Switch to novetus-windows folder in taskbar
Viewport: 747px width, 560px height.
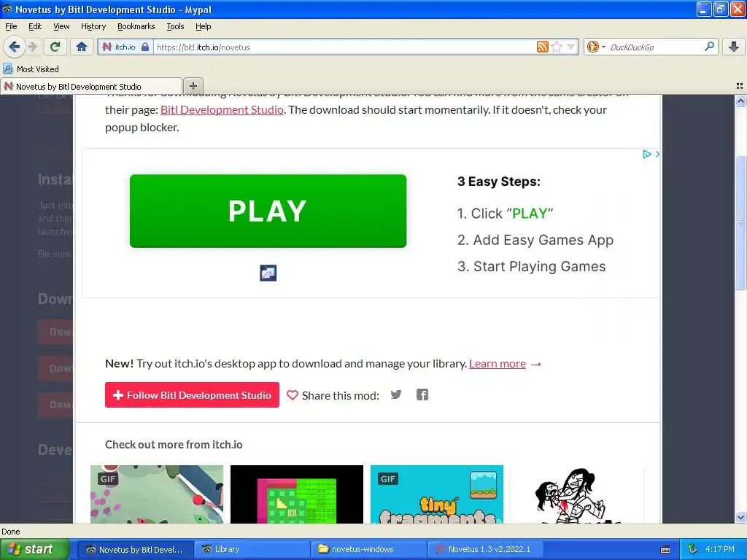368,549
